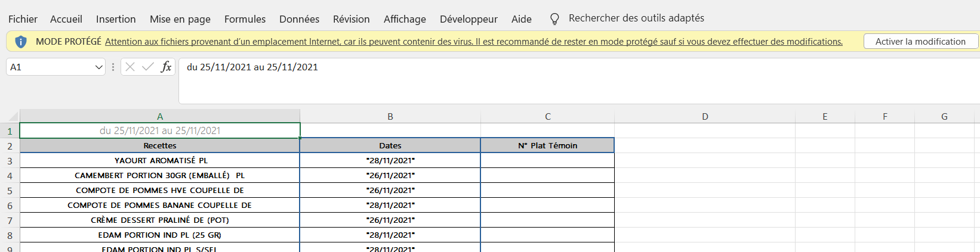This screenshot has height=252, width=980.
Task: Select the YAOURT AROMATISÉ PL cell
Action: 161,160
